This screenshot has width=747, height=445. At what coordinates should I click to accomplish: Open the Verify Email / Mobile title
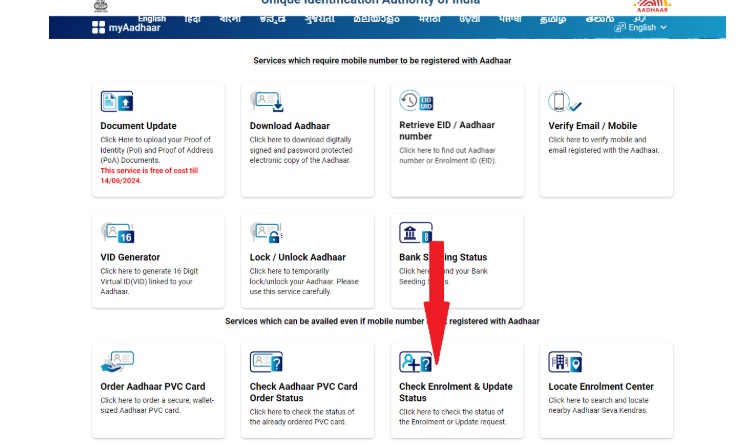593,126
